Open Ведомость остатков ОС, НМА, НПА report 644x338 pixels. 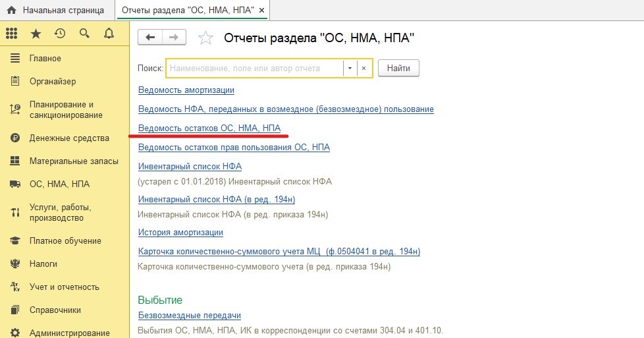tap(209, 128)
